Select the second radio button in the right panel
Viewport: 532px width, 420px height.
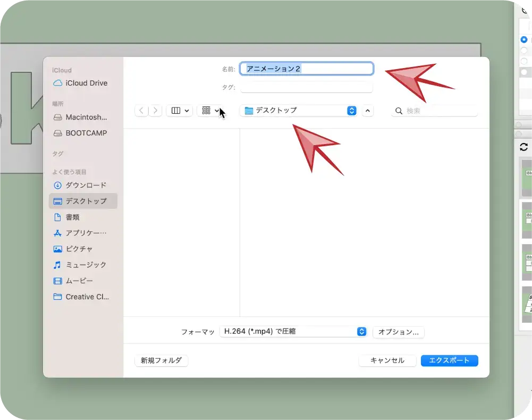tap(524, 51)
